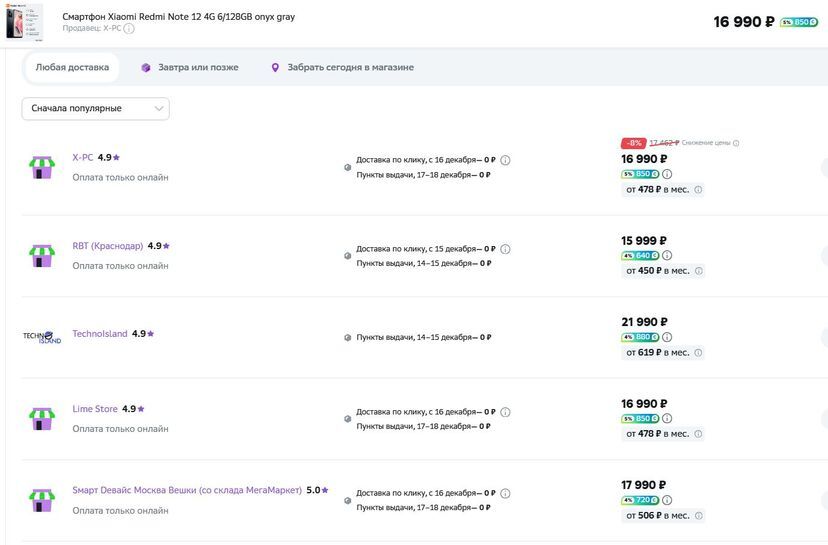Click Lime Store shop icon
This screenshot has width=828, height=545.
click(42, 418)
